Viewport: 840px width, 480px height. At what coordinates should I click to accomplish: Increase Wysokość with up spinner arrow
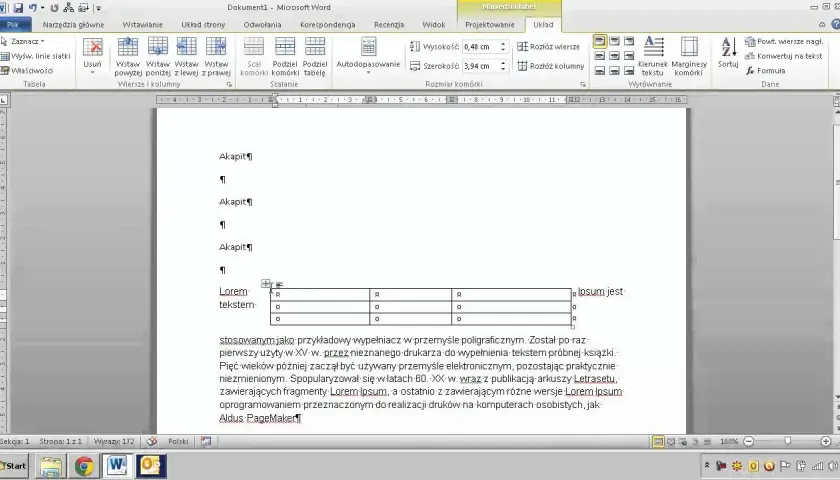click(x=503, y=44)
